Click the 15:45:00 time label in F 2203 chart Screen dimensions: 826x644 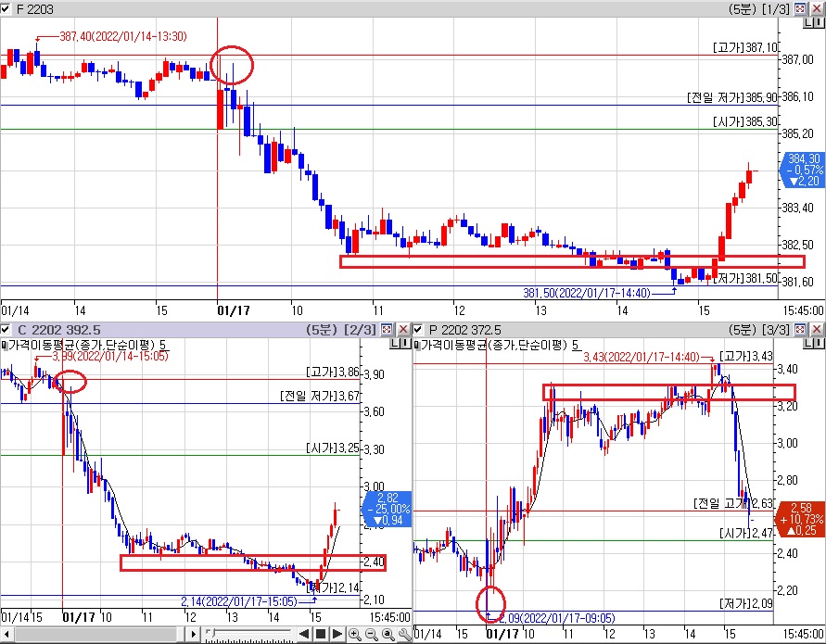point(803,310)
